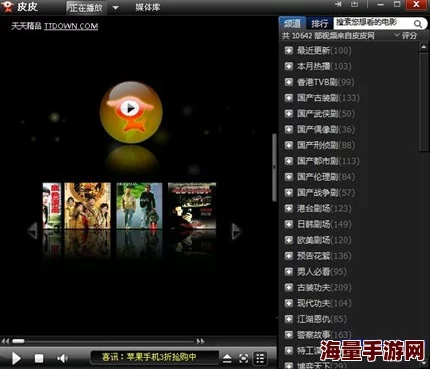Click the playback progress slider
The height and width of the screenshot is (369, 430).
(103, 341)
